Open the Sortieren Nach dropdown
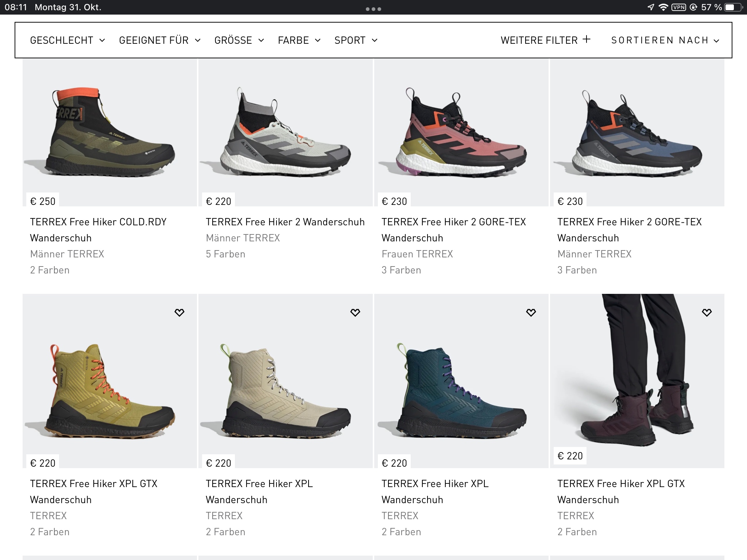The image size is (747, 560). click(665, 40)
